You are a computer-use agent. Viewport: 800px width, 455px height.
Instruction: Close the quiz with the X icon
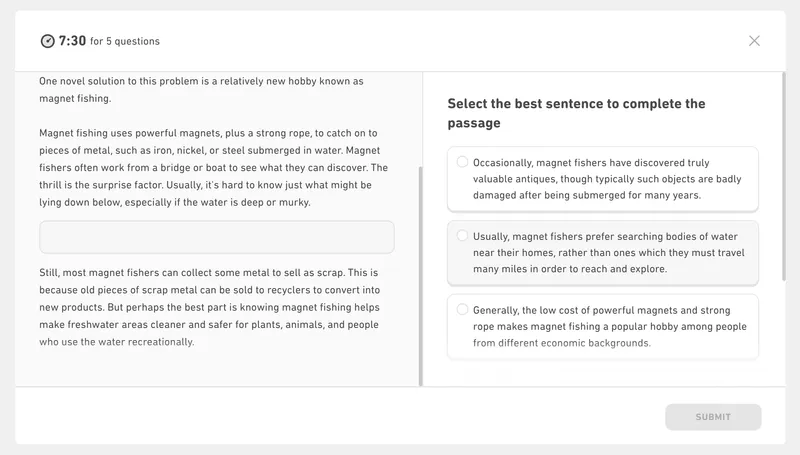[x=754, y=41]
